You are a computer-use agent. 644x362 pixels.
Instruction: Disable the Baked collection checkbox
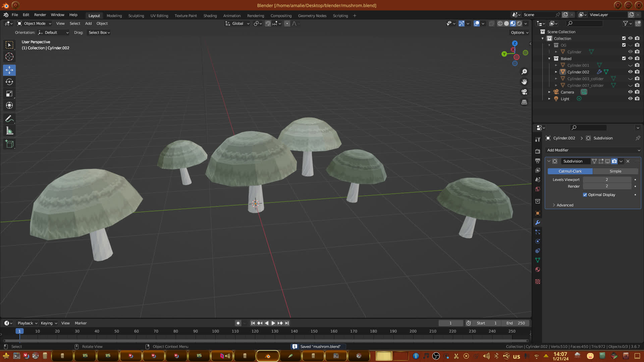coord(624,58)
